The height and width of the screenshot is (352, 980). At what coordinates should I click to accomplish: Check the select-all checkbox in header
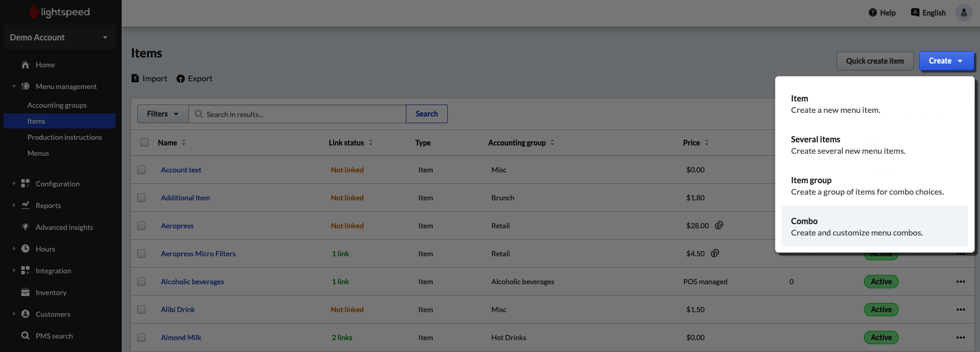point(144,142)
